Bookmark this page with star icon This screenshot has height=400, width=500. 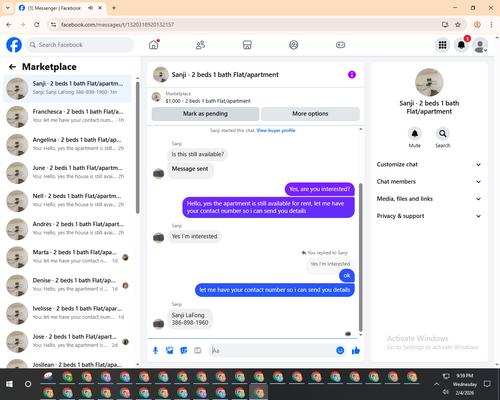click(458, 25)
